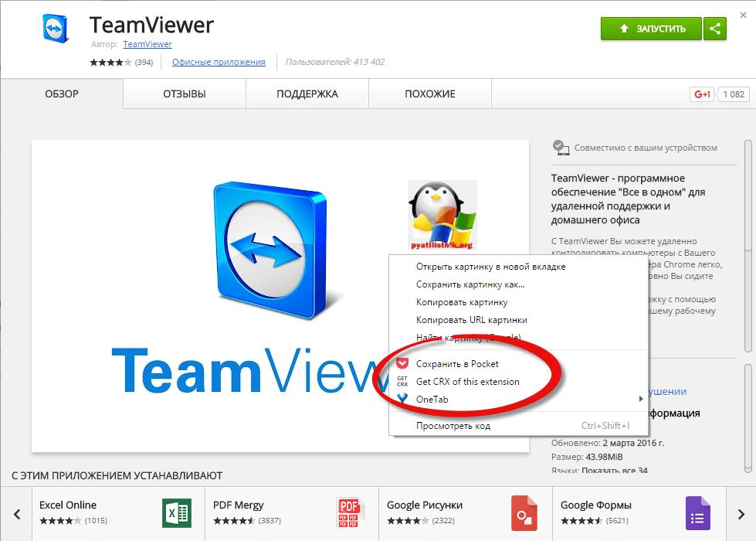Click the Google Формы purple icon
756x541 pixels.
tap(697, 513)
